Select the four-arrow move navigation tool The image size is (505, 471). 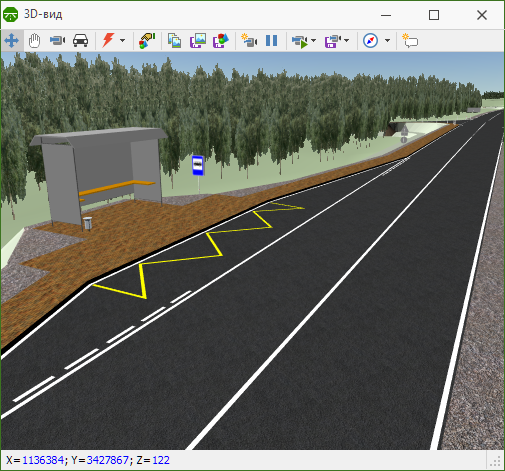point(12,41)
